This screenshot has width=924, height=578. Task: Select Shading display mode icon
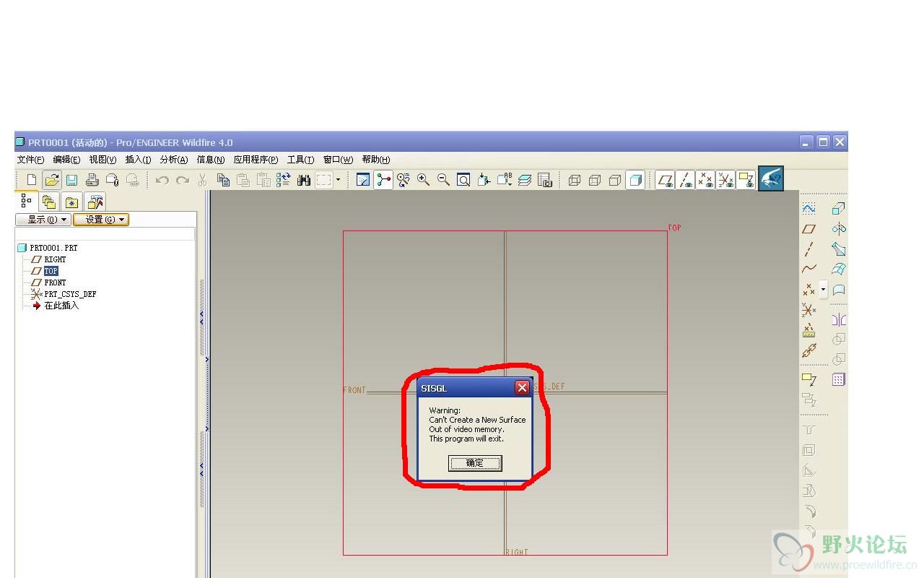click(635, 180)
